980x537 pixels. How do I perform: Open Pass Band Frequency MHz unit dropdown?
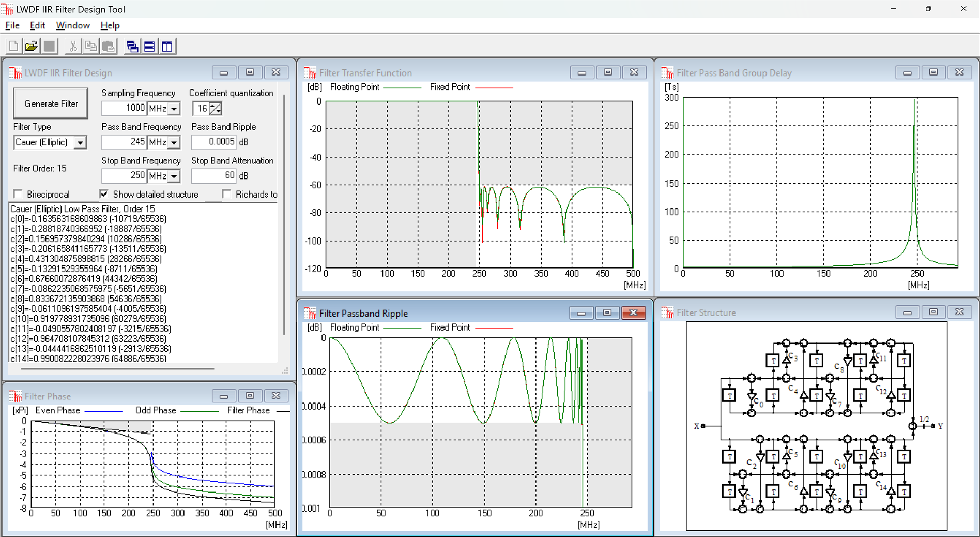(x=174, y=142)
